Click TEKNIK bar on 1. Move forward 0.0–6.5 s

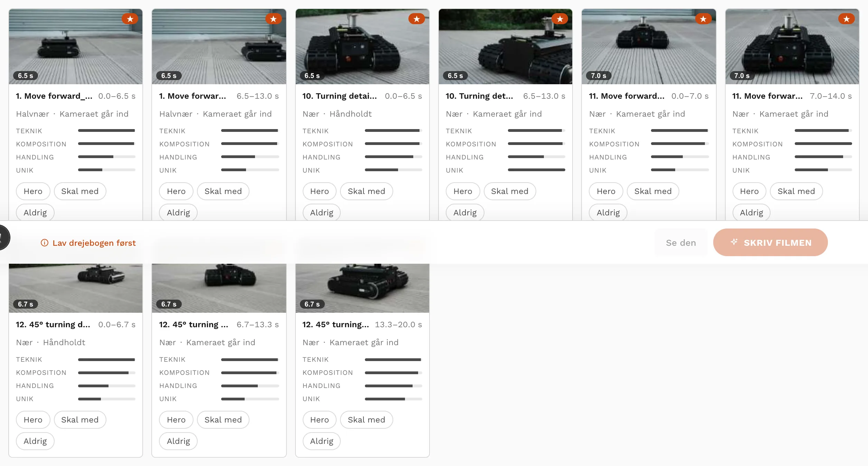click(107, 130)
